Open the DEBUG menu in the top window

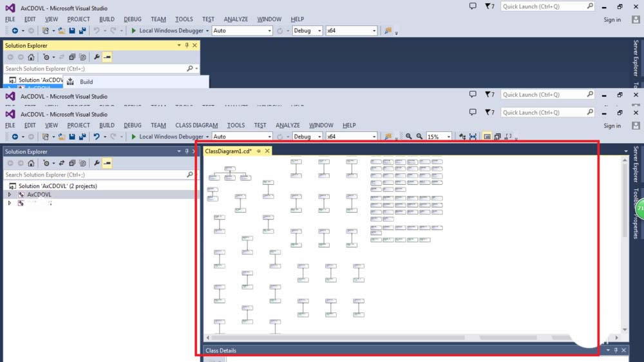132,19
